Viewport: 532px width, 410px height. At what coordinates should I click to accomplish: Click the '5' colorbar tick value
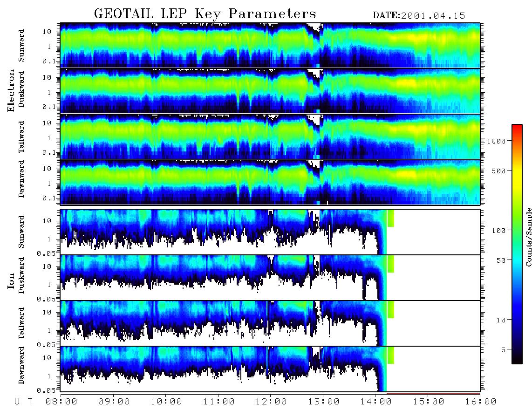(x=503, y=350)
